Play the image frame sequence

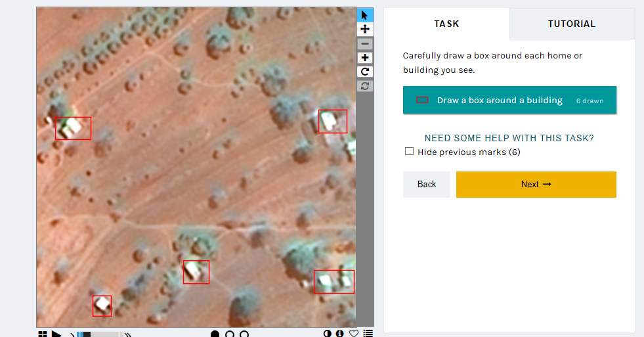pos(56,334)
